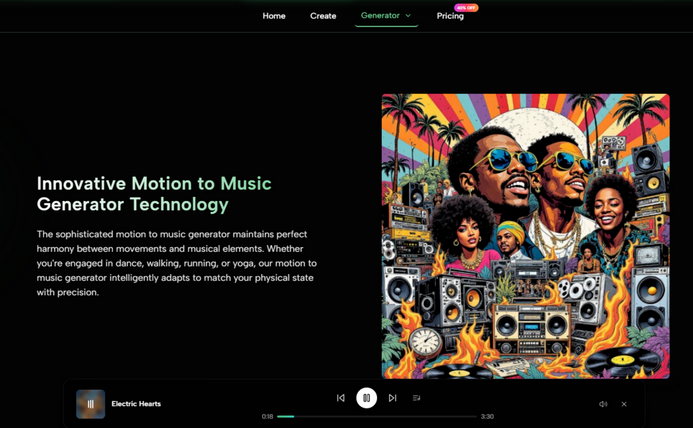This screenshot has width=693, height=428.
Task: Click the retro boombox artwork image
Action: (525, 236)
